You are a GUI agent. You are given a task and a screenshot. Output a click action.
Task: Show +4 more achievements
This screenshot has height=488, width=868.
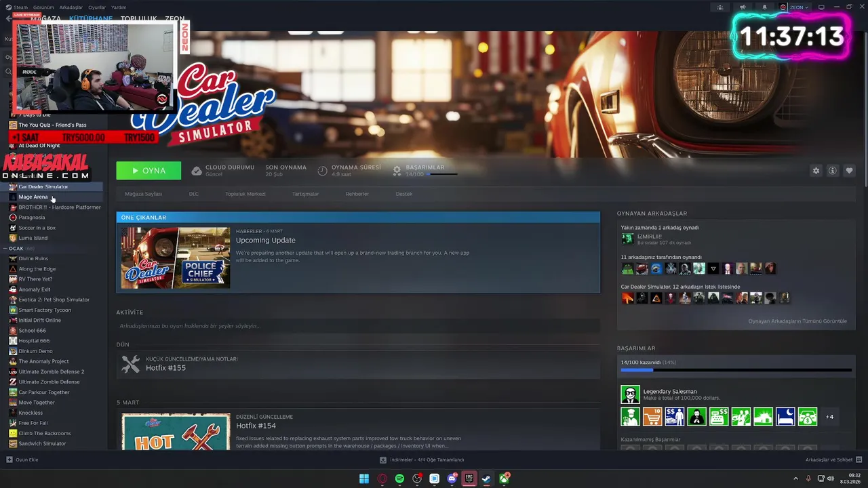830,416
